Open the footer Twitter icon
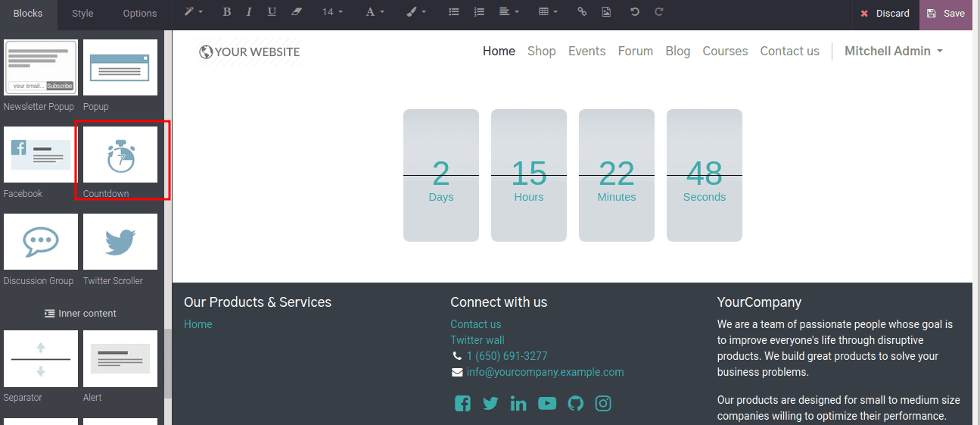Screen dimensions: 980x425 (x=490, y=404)
